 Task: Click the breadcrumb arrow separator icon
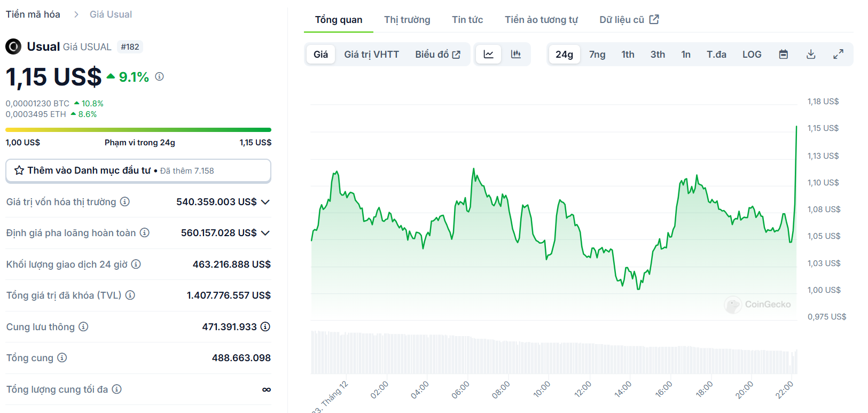(76, 14)
